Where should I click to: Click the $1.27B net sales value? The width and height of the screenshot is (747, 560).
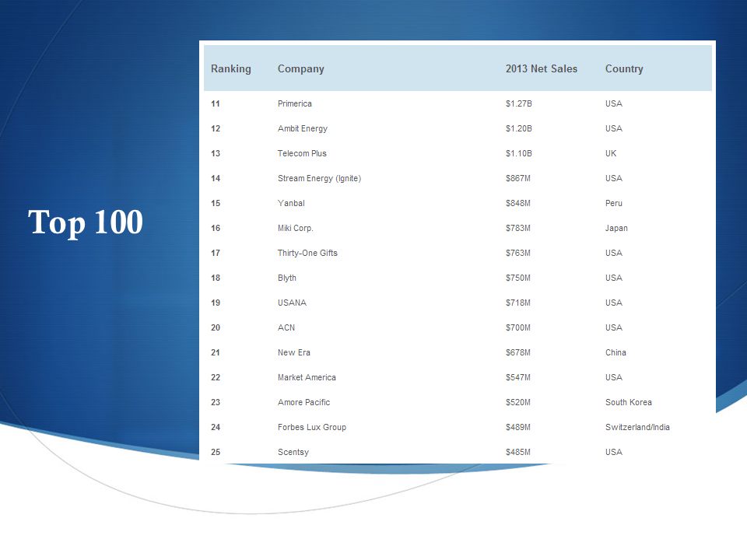pyautogui.click(x=519, y=103)
